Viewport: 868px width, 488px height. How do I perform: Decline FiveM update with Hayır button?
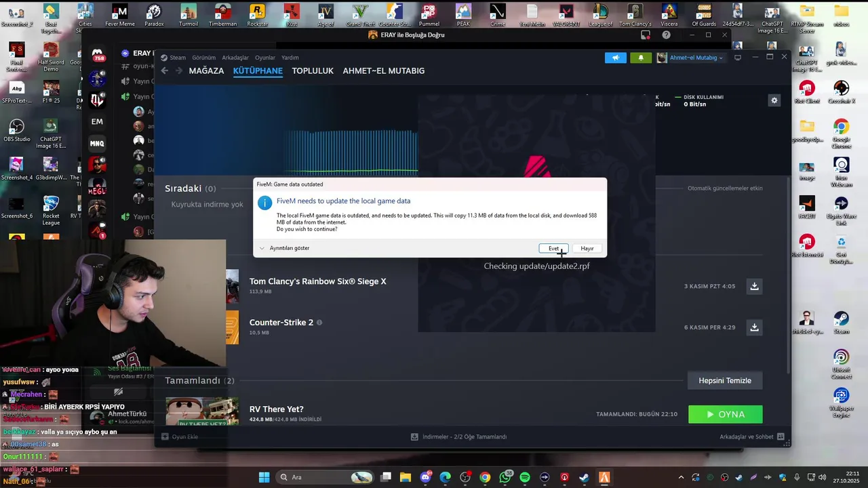pos(587,249)
